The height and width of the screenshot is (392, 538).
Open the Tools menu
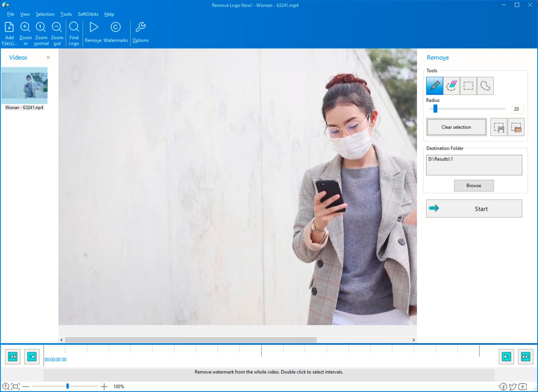click(66, 14)
